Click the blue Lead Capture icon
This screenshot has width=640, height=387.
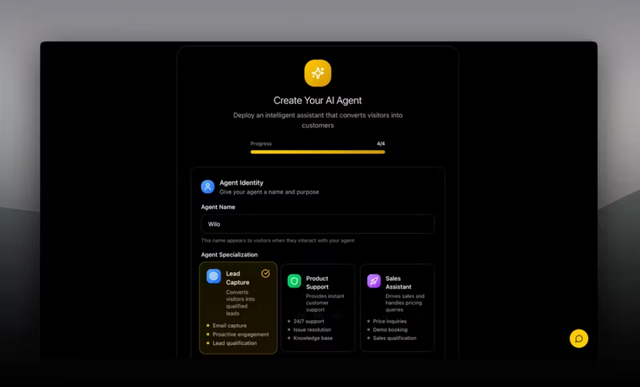click(x=213, y=276)
